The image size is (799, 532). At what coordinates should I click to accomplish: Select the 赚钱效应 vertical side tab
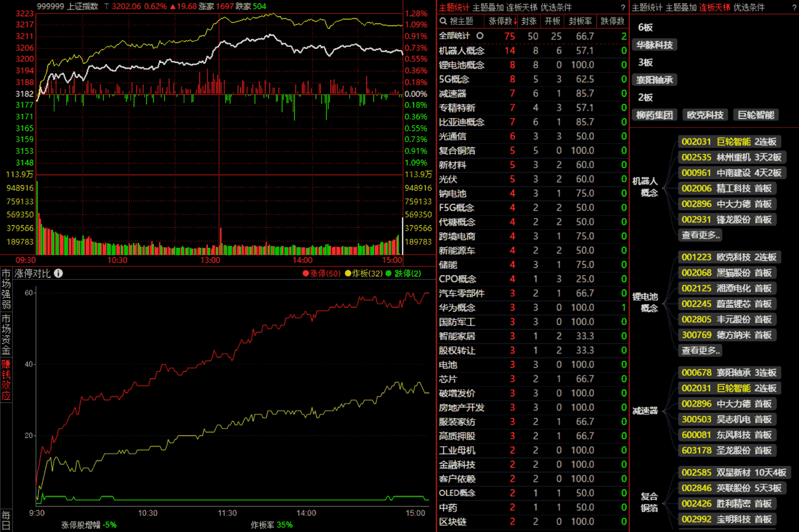[x=6, y=380]
